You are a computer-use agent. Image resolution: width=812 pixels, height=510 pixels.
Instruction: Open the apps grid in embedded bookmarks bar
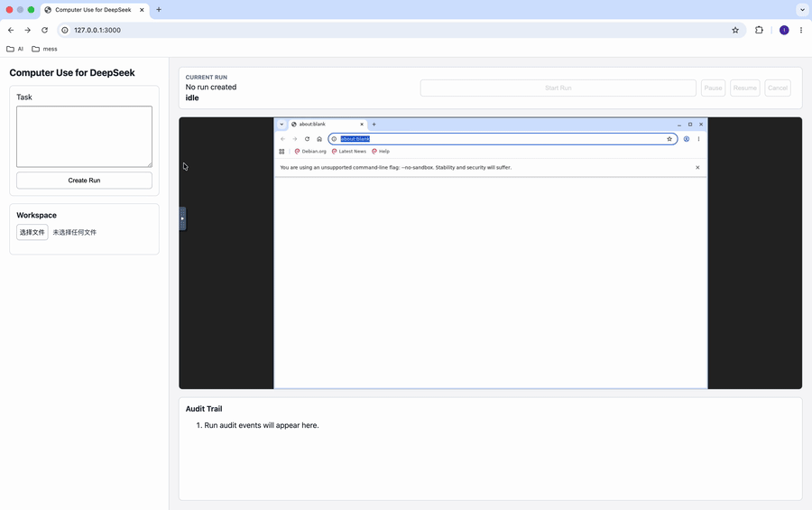point(281,152)
